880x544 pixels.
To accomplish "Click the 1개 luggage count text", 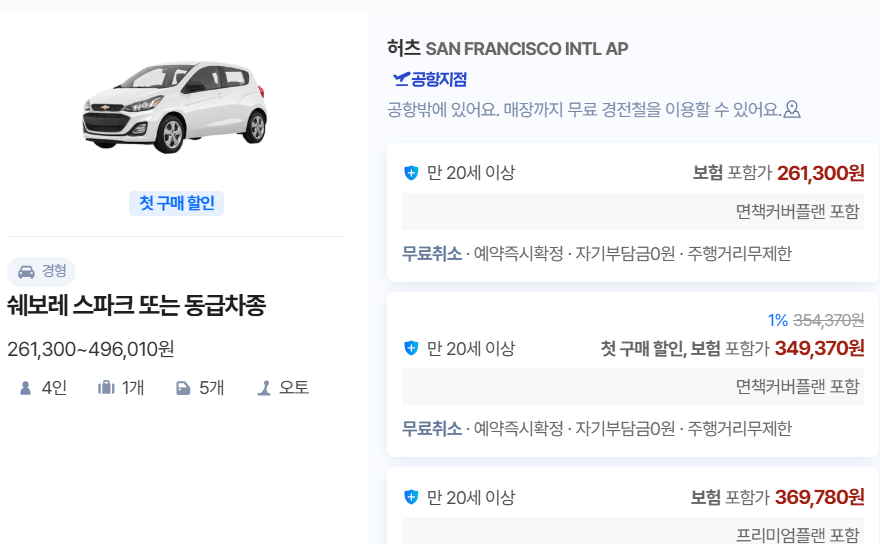I will tap(133, 388).
